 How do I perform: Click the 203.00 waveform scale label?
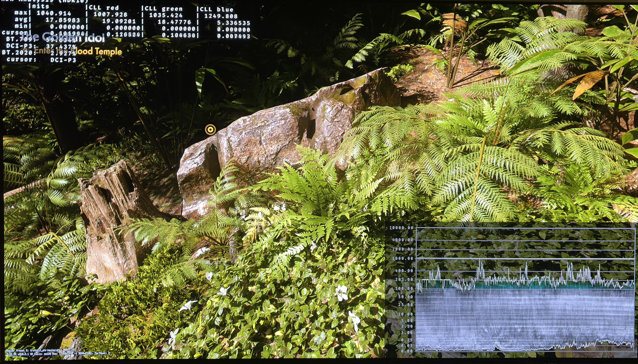tap(404, 279)
